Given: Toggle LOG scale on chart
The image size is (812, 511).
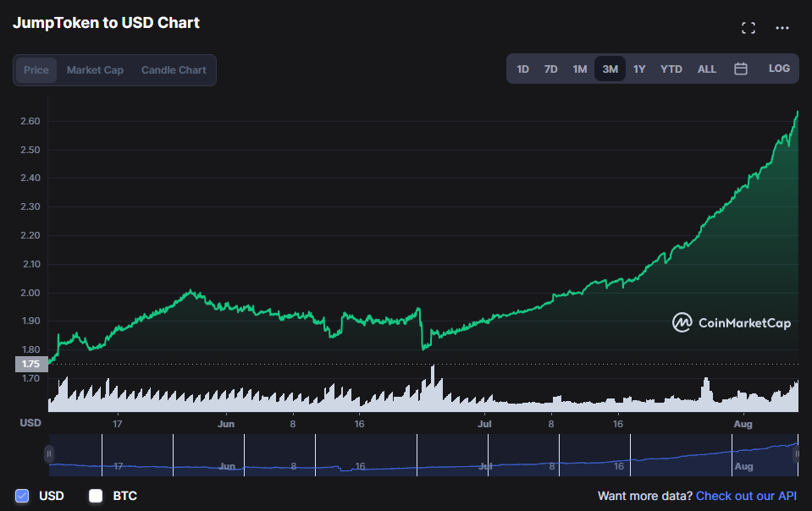Looking at the screenshot, I should pos(779,69).
